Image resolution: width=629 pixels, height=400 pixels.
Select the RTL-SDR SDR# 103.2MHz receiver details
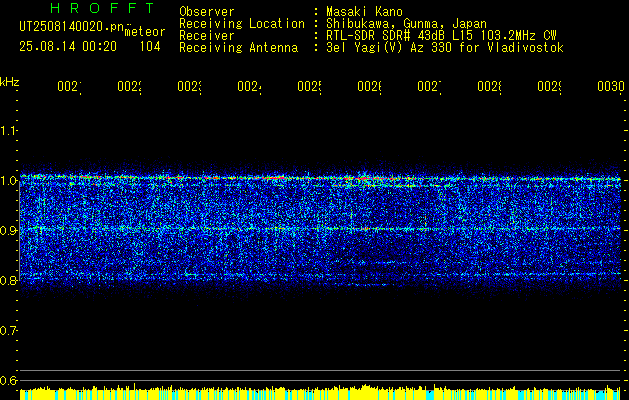tap(441, 36)
